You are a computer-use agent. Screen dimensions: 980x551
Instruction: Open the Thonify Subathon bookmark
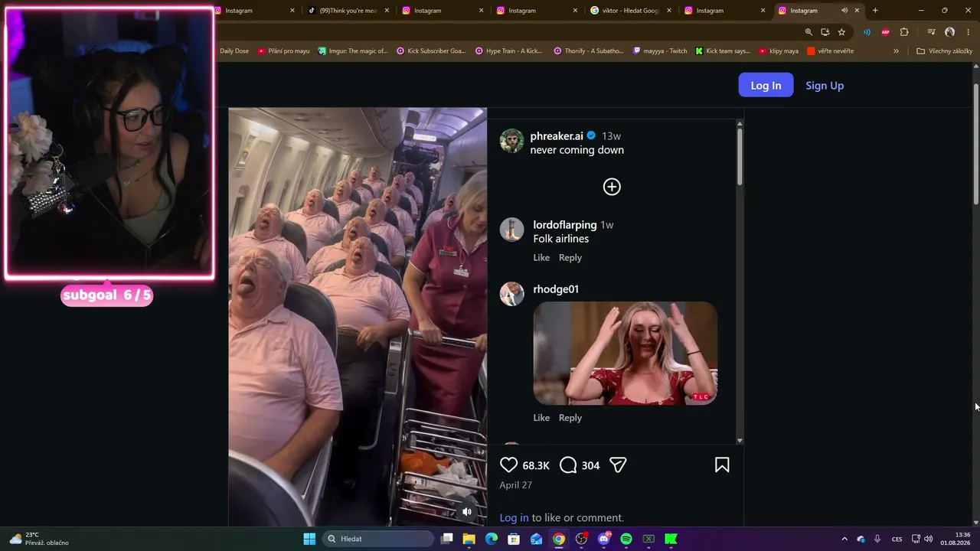pos(588,51)
